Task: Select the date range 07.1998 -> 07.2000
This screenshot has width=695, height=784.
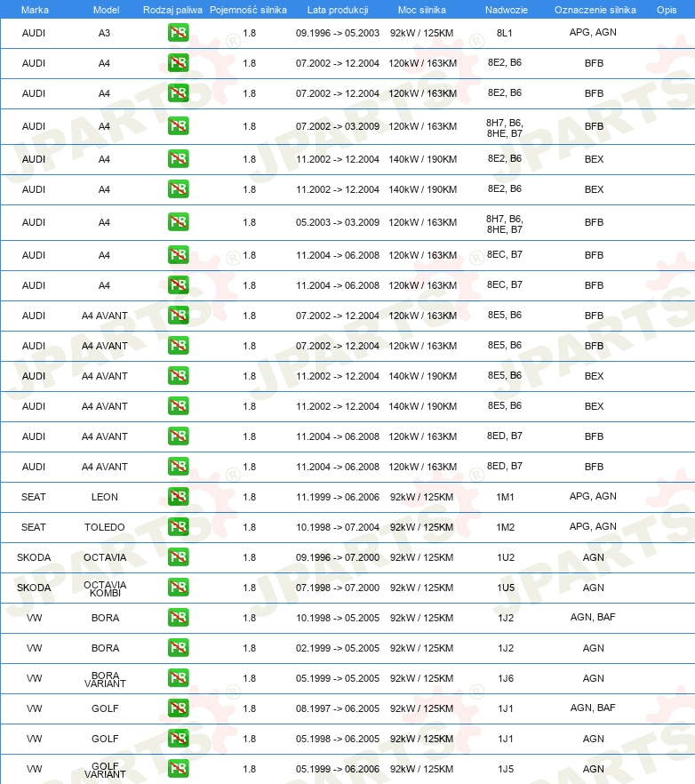Action: 338,588
